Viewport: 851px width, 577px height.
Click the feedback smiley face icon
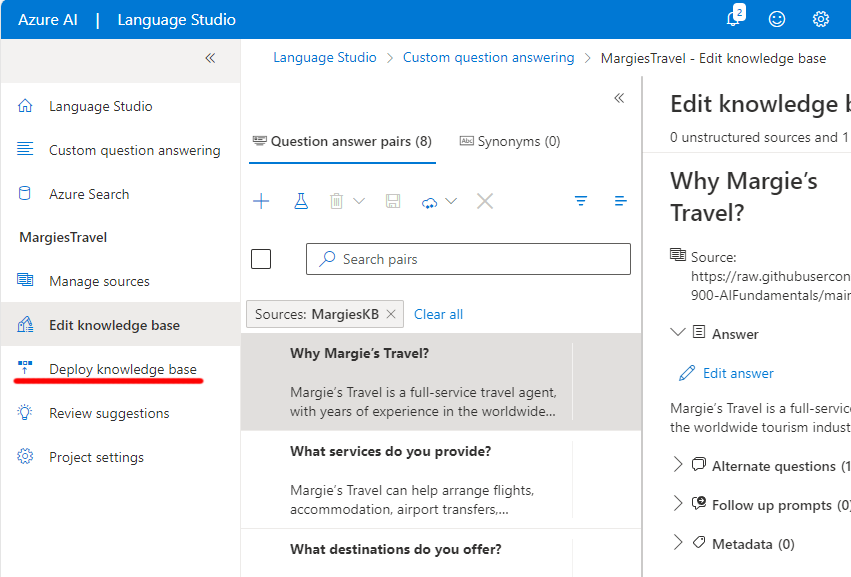coord(777,20)
